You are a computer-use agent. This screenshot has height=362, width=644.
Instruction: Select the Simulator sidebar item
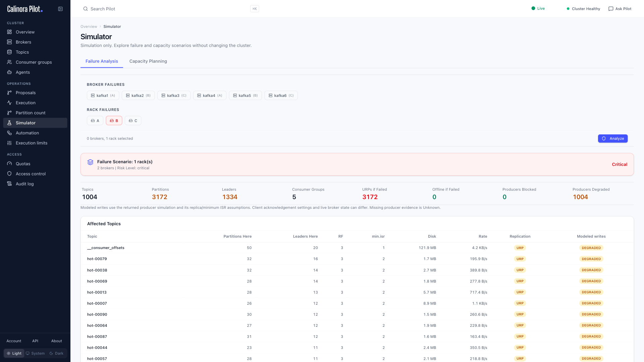coord(35,123)
